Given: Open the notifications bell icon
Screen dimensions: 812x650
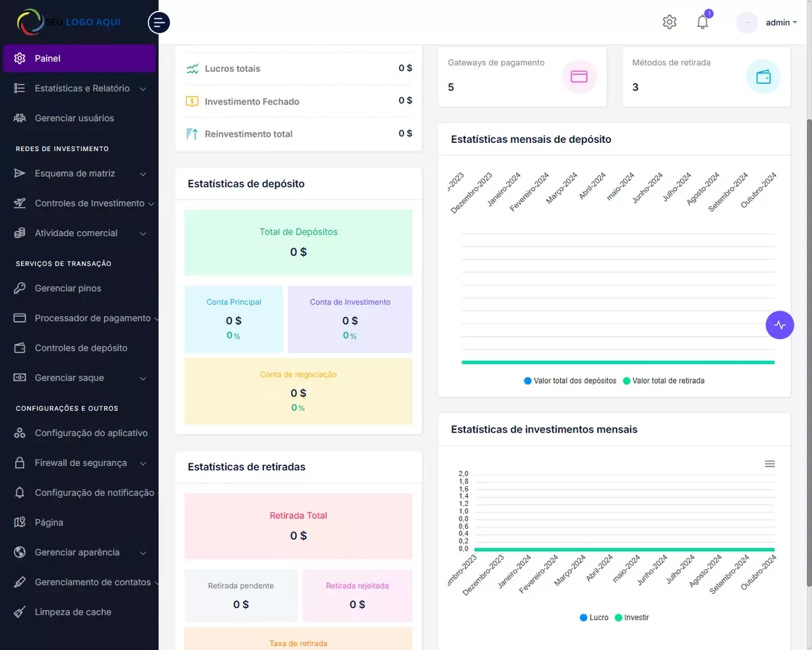Looking at the screenshot, I should pyautogui.click(x=702, y=22).
